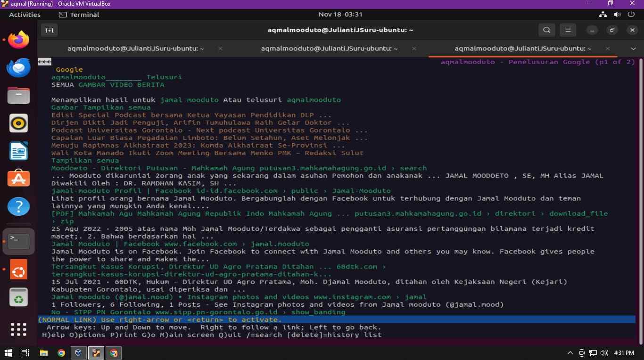This screenshot has height=360, width=644.
Task: Show Applications grid in dock
Action: 18,329
